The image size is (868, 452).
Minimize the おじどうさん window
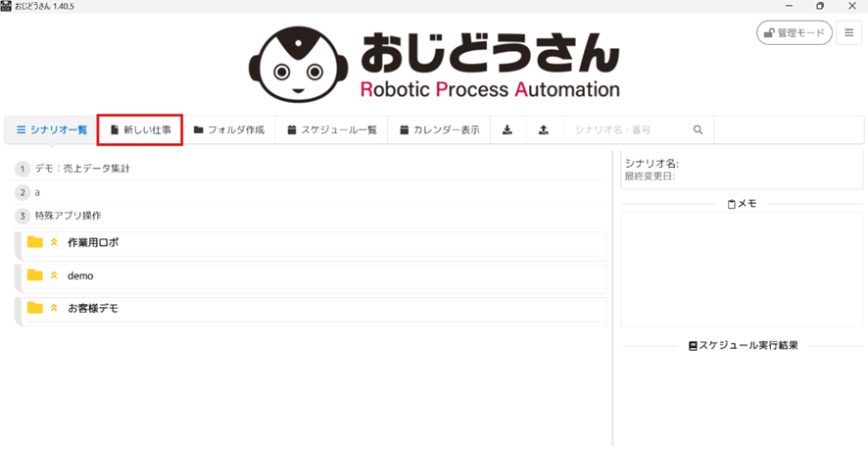[789, 6]
